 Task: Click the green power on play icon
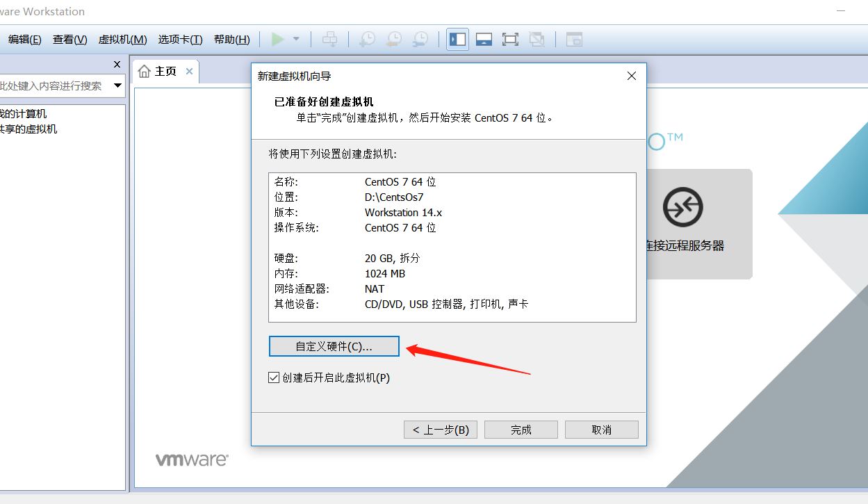coord(278,40)
